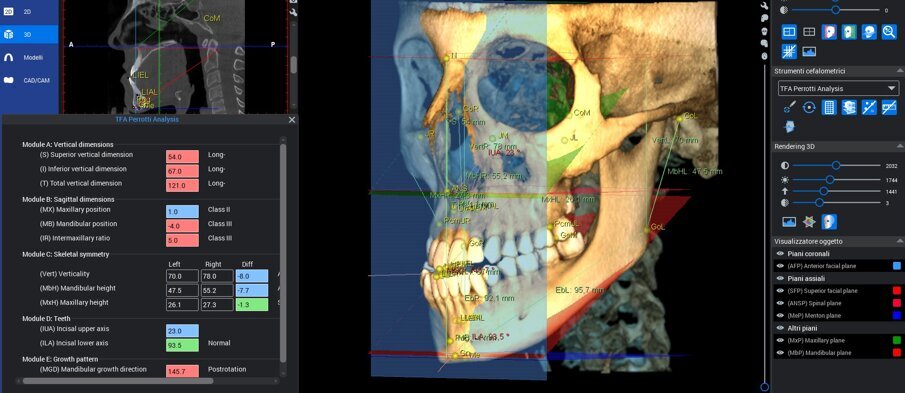Close the TFA Perrotti Analysis panel
Viewport: 905px width, 393px height.
pyautogui.click(x=291, y=119)
